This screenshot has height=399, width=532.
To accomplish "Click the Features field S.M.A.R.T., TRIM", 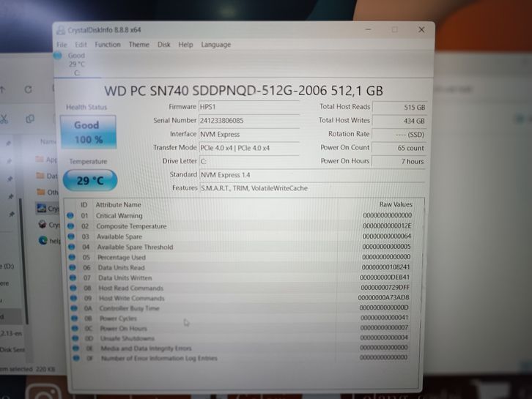I will click(x=312, y=188).
